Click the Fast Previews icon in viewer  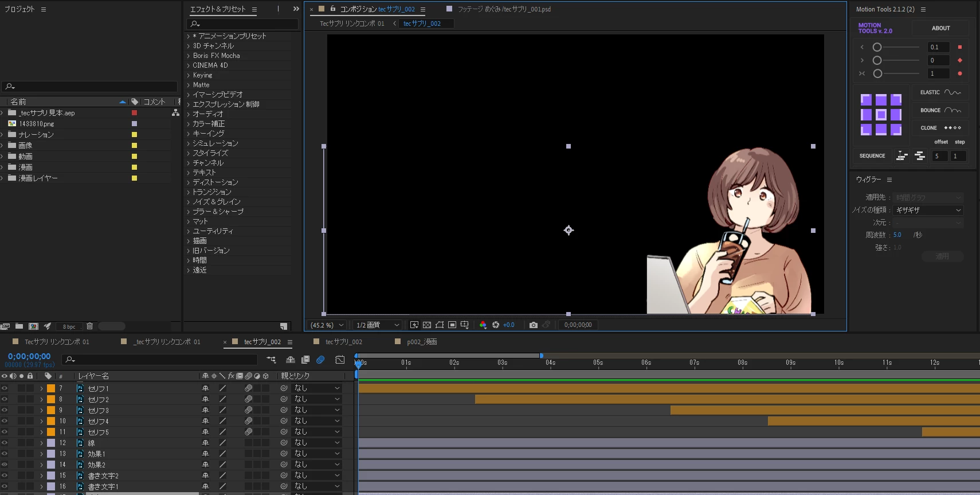(414, 325)
